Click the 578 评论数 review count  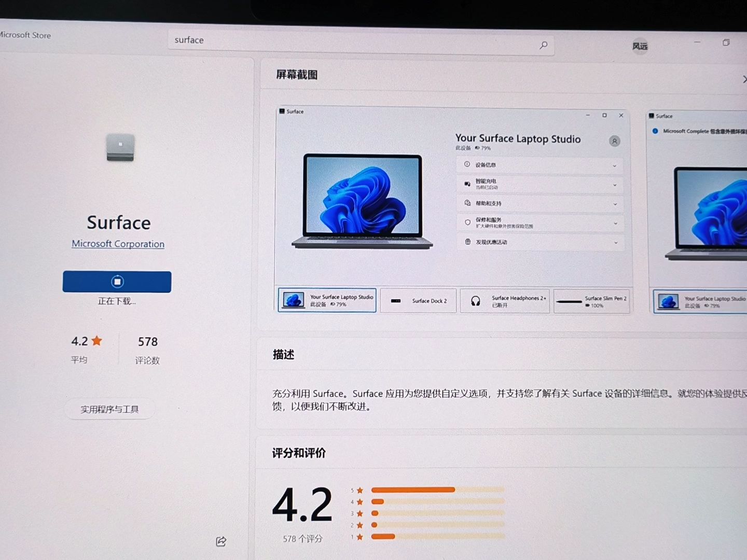coord(147,350)
